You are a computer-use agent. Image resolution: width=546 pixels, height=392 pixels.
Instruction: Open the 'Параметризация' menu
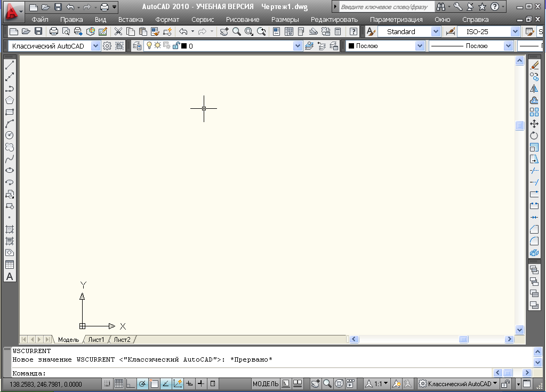396,20
